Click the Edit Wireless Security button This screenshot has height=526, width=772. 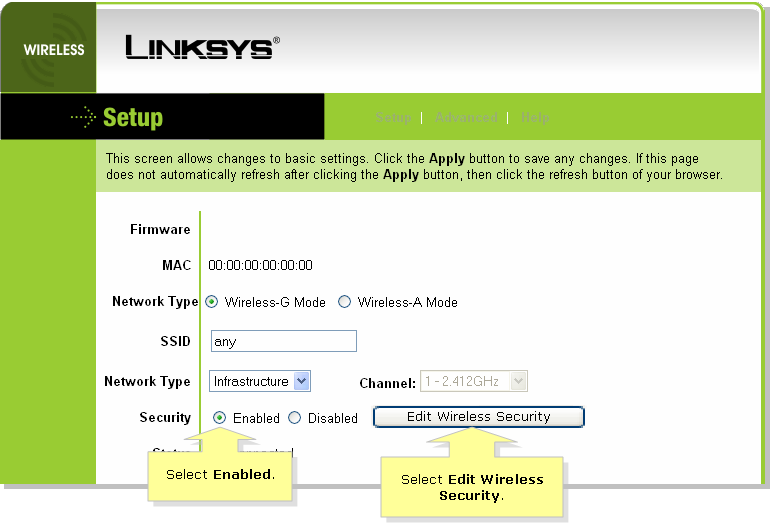(x=479, y=417)
